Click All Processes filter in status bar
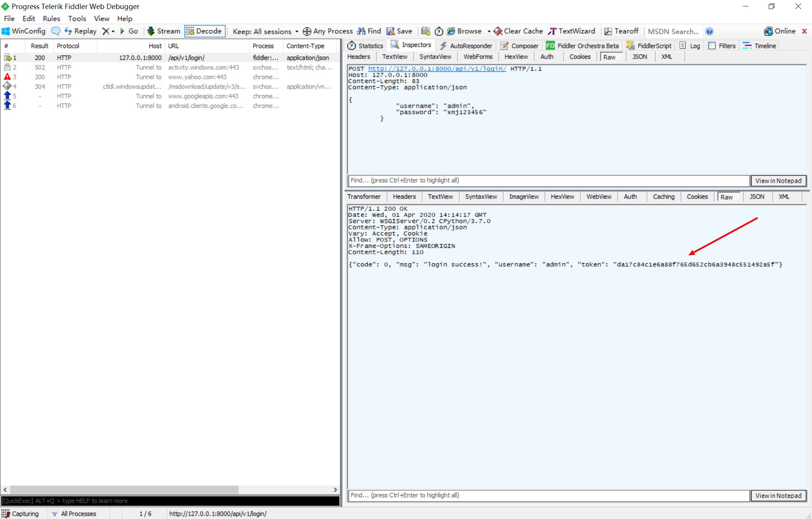Screen dimensions: 812x519 [74, 514]
